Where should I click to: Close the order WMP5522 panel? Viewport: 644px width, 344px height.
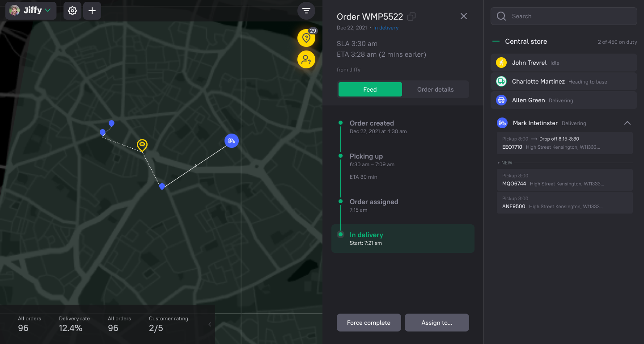click(464, 16)
